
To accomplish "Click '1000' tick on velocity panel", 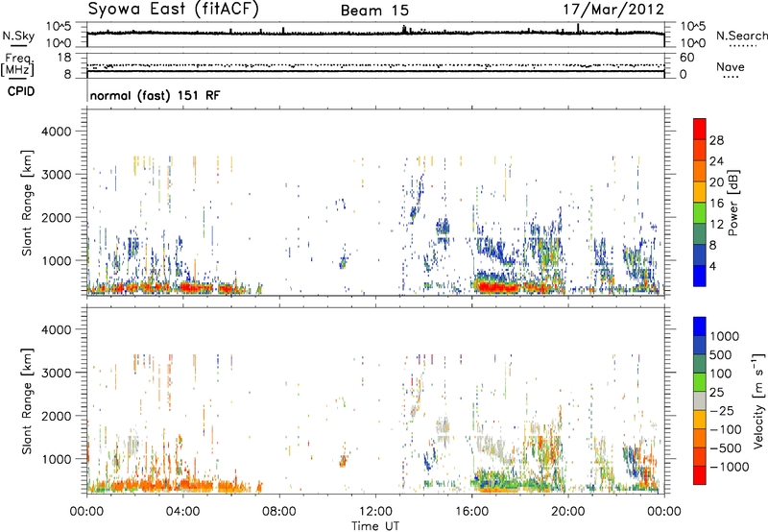I will click(56, 459).
